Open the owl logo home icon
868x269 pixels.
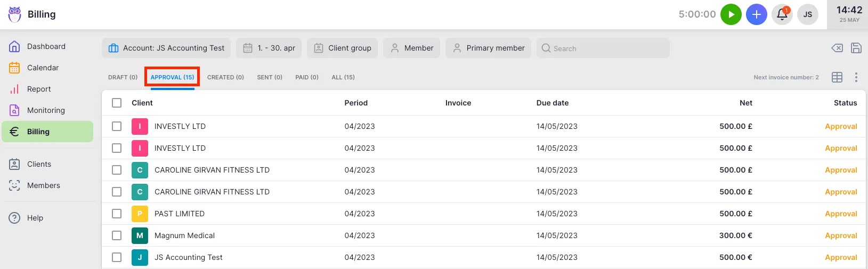click(14, 14)
